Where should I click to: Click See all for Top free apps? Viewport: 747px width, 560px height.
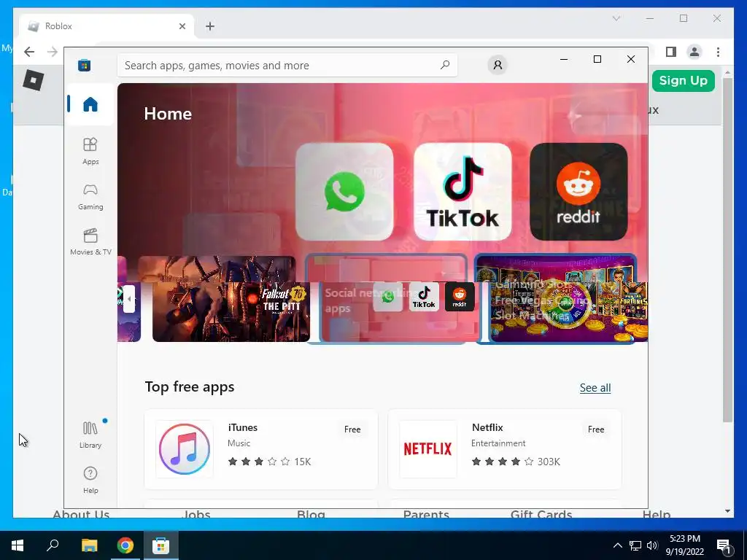(x=595, y=388)
